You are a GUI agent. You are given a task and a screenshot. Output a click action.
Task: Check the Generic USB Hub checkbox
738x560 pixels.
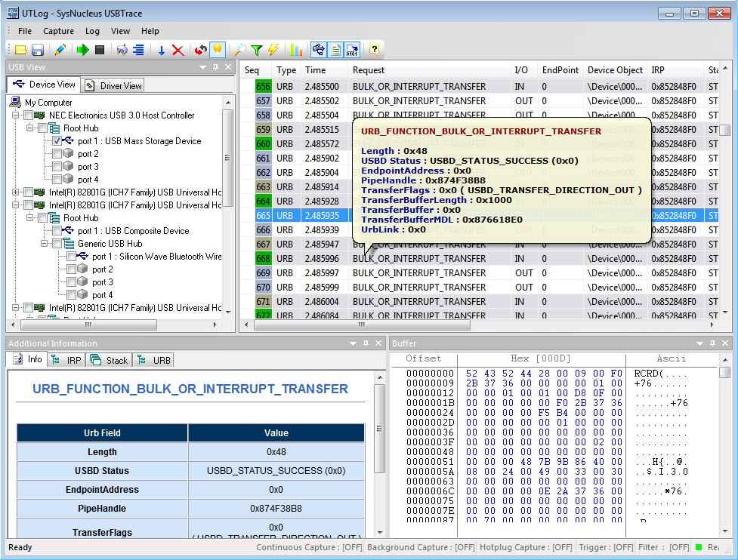(57, 244)
